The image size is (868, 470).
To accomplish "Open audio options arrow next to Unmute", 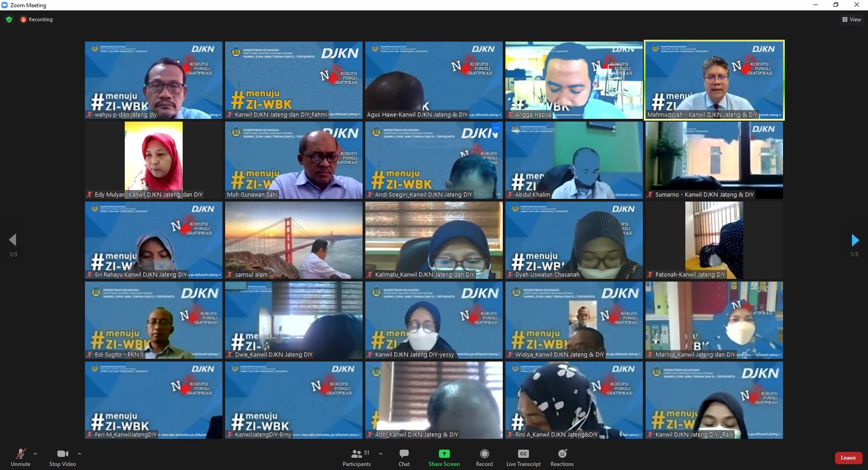I will 35,454.
